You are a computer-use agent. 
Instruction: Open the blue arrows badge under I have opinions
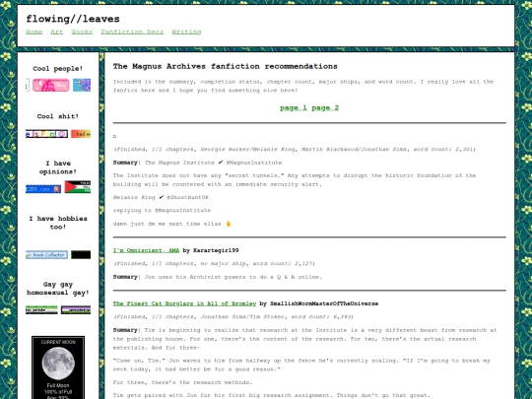click(x=43, y=189)
